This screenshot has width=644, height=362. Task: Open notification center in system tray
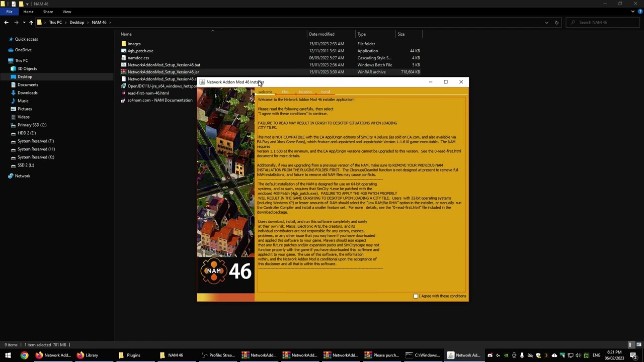pos(633,355)
